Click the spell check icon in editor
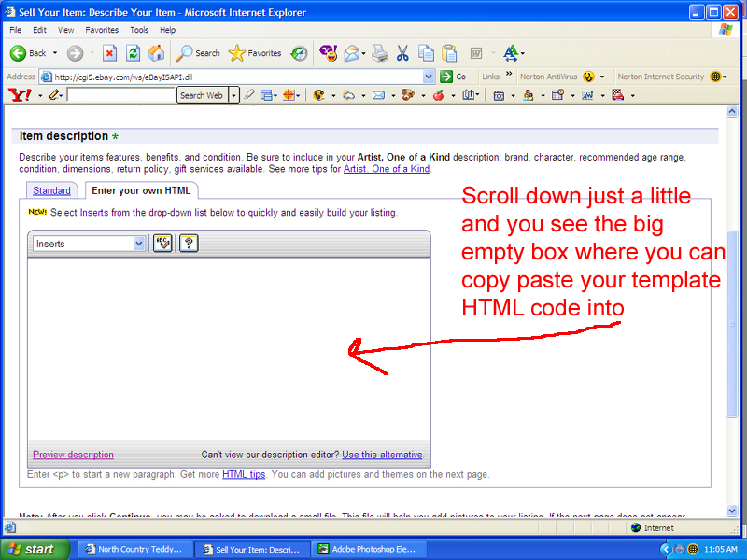747x560 pixels. [162, 244]
